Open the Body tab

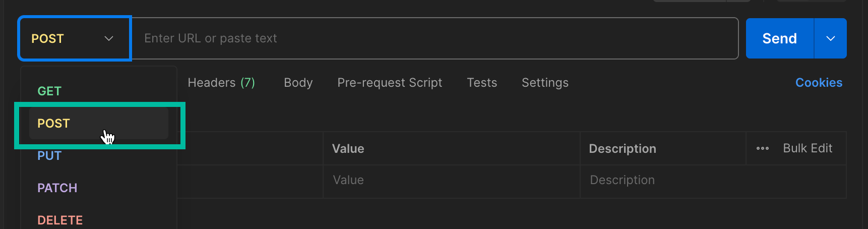pyautogui.click(x=298, y=83)
